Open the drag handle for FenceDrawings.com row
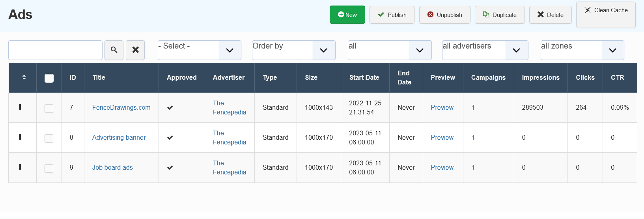This screenshot has width=644, height=219. (x=20, y=107)
